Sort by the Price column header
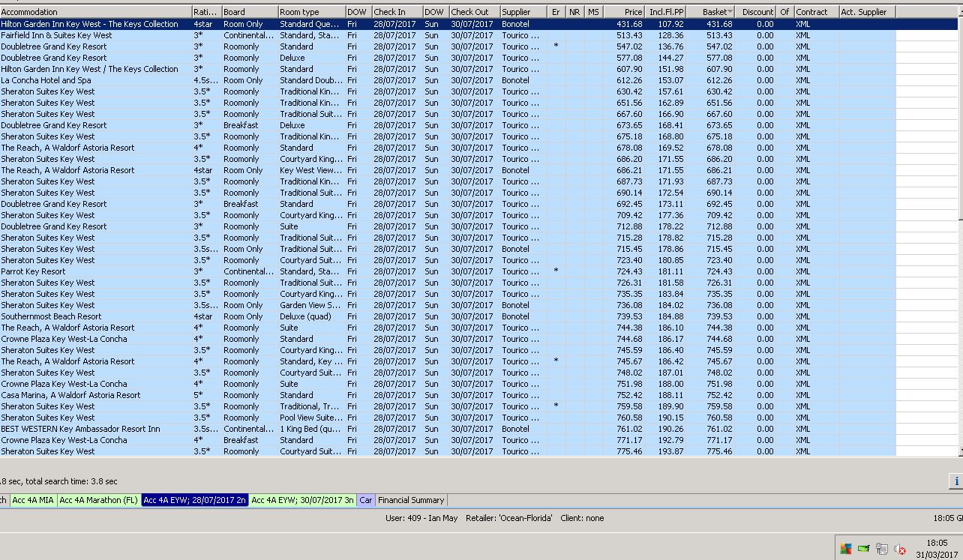Viewport: 963px width, 560px height. [624, 12]
